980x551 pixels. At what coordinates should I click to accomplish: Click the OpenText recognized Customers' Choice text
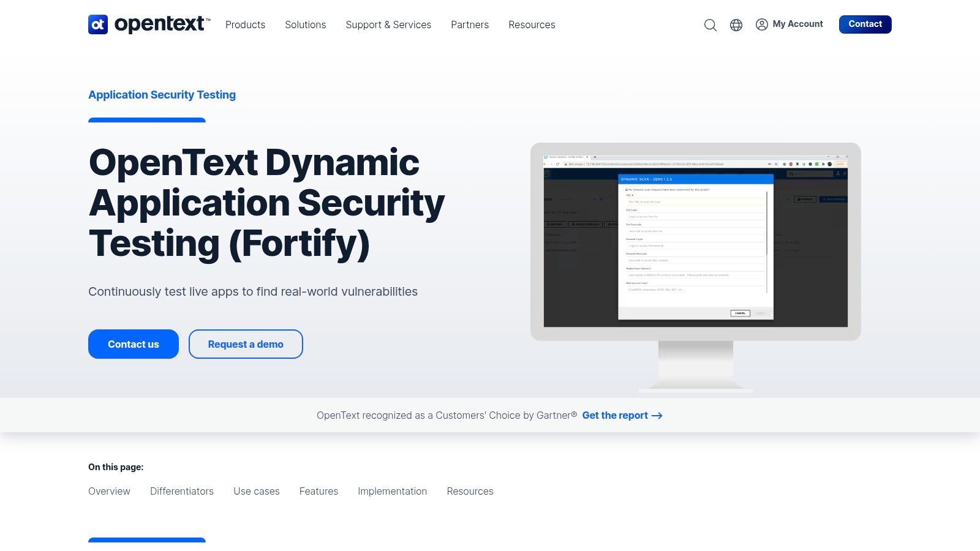click(x=447, y=415)
